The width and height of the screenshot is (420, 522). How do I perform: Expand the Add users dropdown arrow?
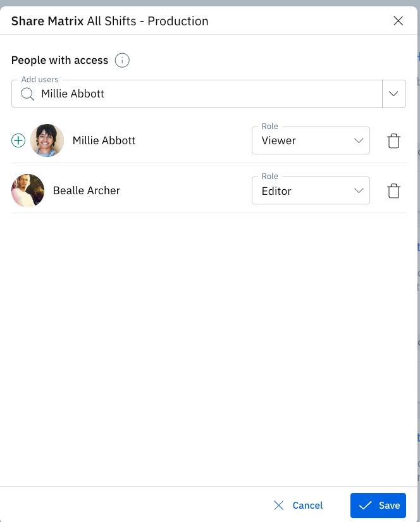393,94
